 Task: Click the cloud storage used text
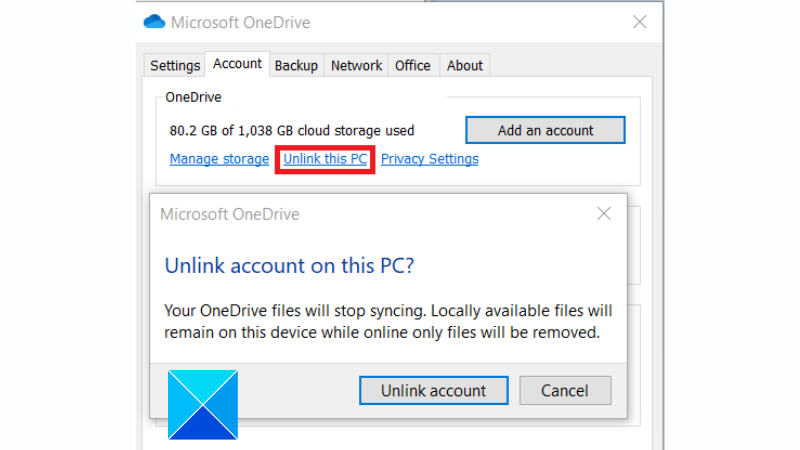[292, 131]
